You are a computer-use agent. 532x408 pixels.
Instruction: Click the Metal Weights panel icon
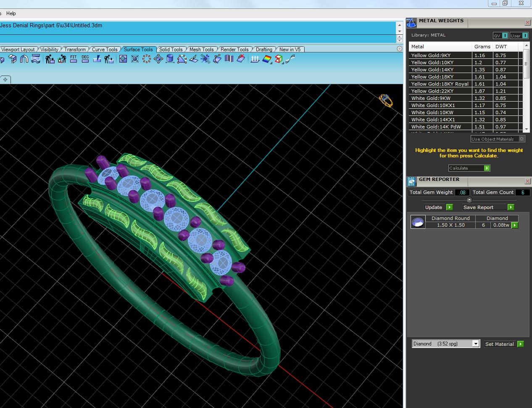[411, 23]
